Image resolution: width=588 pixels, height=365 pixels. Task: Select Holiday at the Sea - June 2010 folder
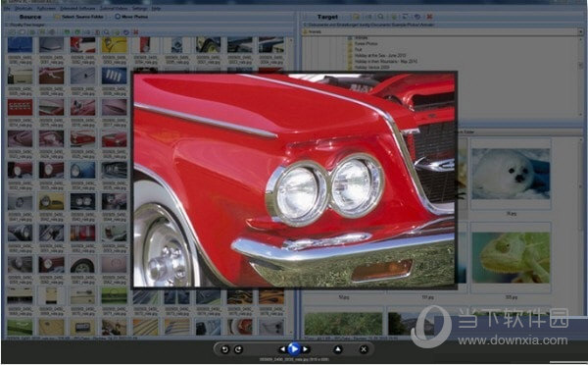380,55
